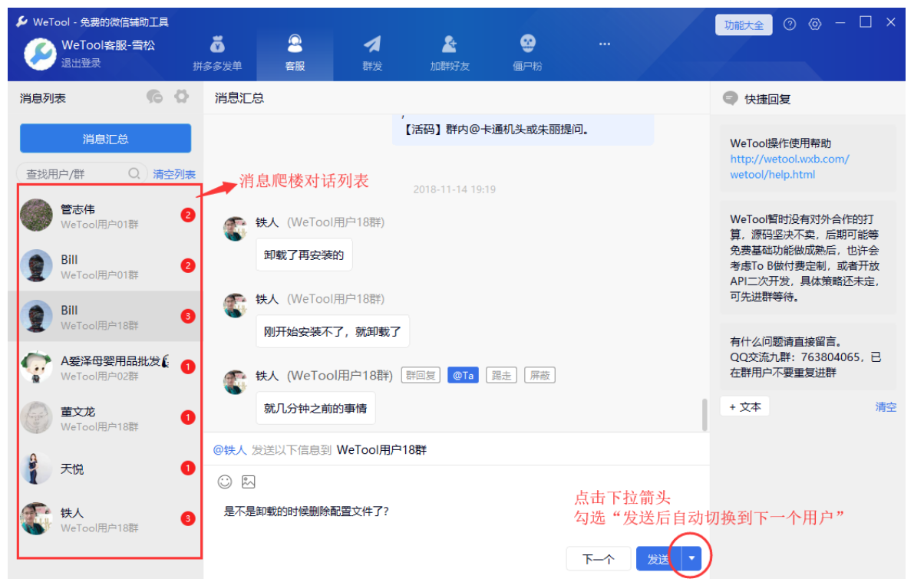
Task: Click the 群回复 button
Action: (x=421, y=376)
